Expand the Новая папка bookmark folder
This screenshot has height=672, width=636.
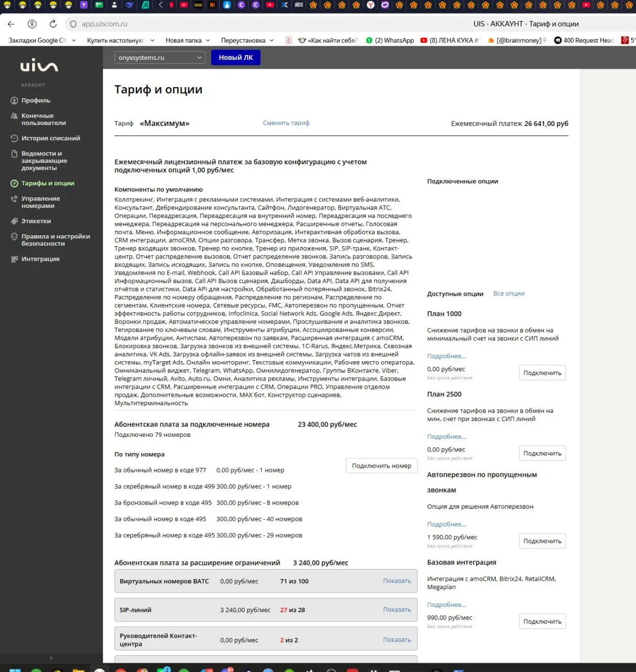(187, 40)
